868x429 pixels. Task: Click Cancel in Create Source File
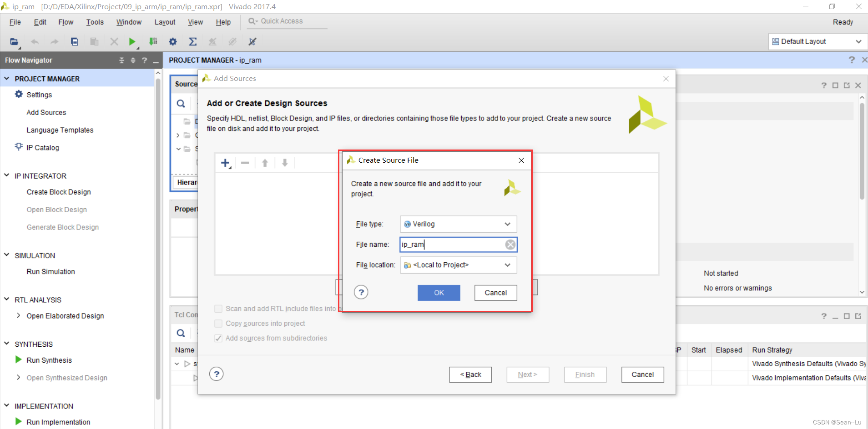point(496,293)
